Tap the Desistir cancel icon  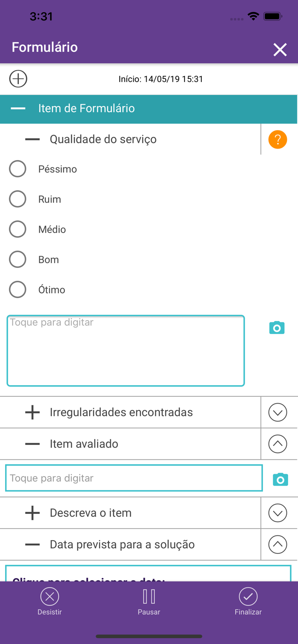point(49,597)
